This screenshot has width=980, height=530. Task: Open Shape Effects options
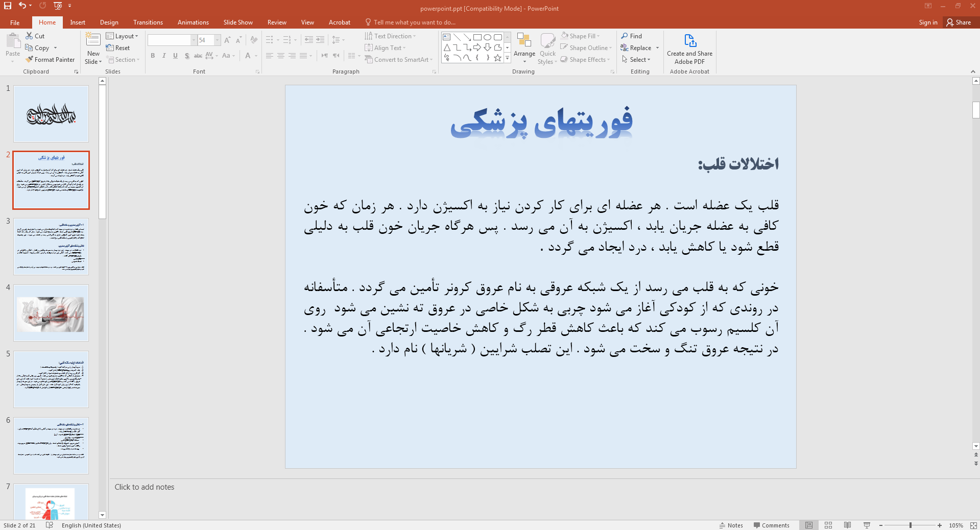tap(585, 60)
